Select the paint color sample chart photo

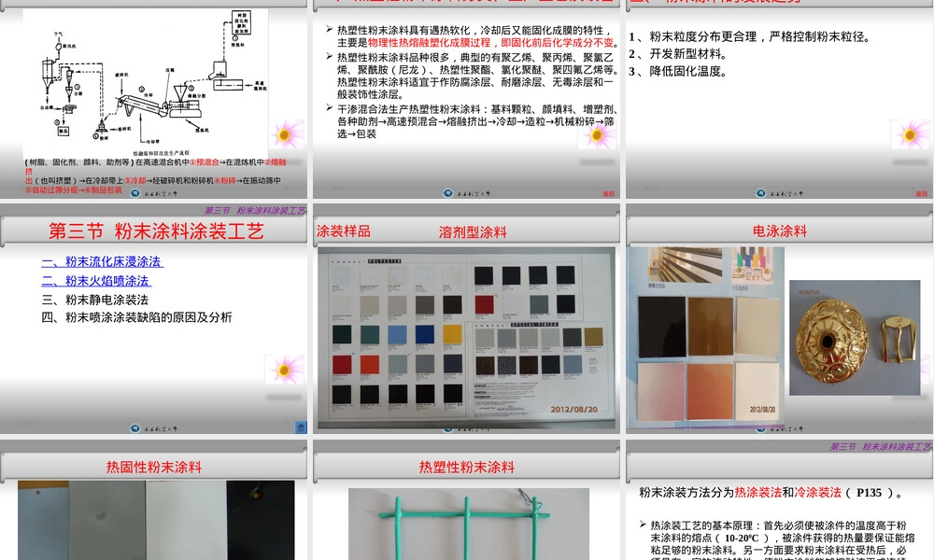(466, 338)
